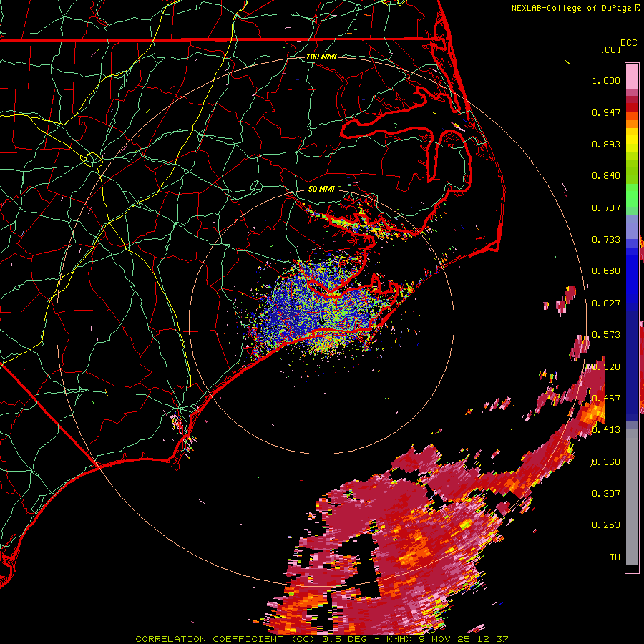Click the 0.627 value on the CC scale
This screenshot has width=644, height=644.
click(606, 303)
